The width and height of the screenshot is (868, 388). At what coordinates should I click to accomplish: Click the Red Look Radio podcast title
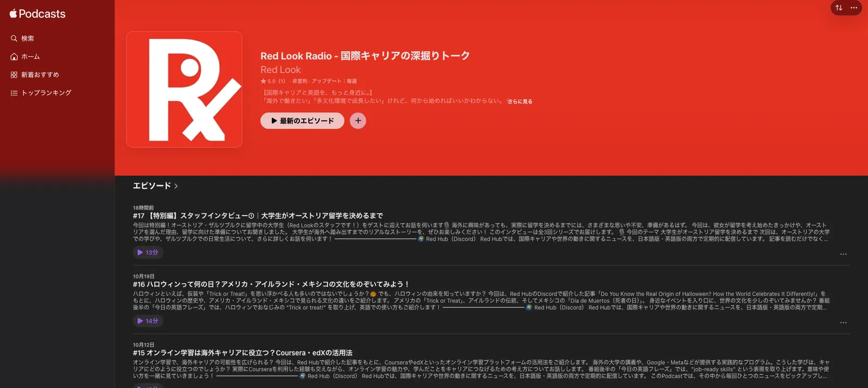tap(365, 56)
